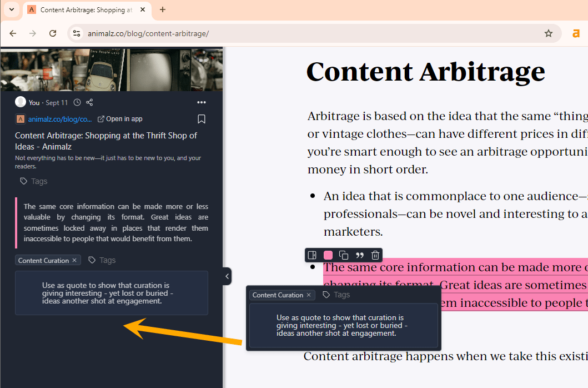Pick the pink highlight color swatch
This screenshot has width=588, height=388.
pos(328,255)
